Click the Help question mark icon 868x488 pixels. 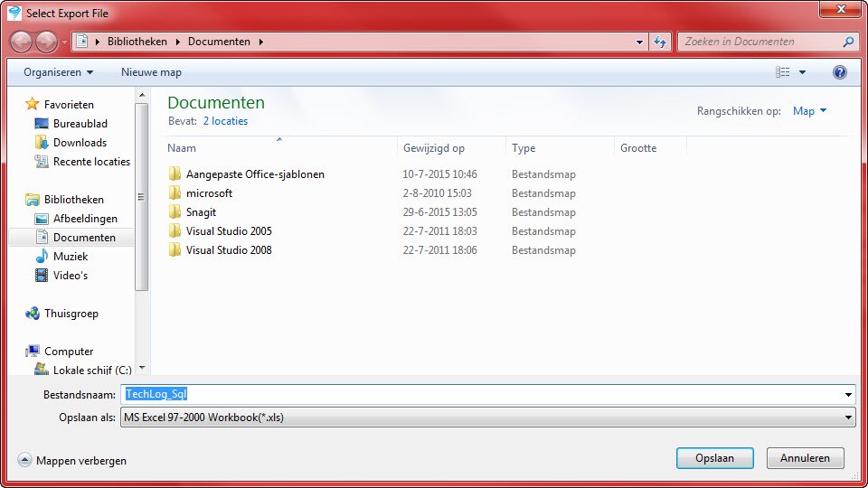(840, 72)
